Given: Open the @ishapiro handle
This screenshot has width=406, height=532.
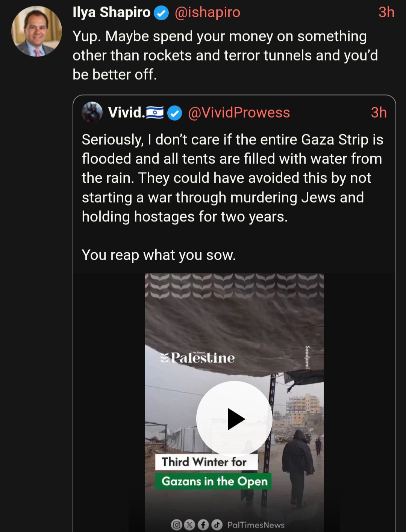Looking at the screenshot, I should pos(207,12).
